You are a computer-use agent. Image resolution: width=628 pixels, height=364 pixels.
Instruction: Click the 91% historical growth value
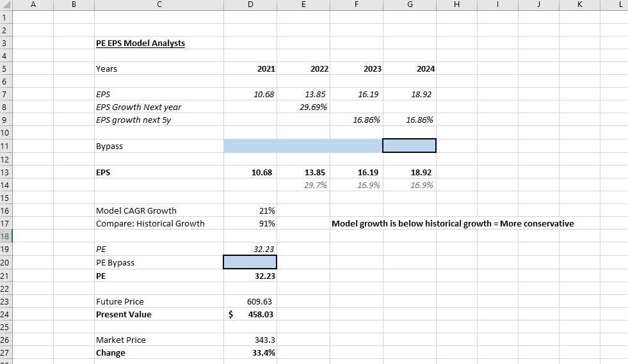250,223
